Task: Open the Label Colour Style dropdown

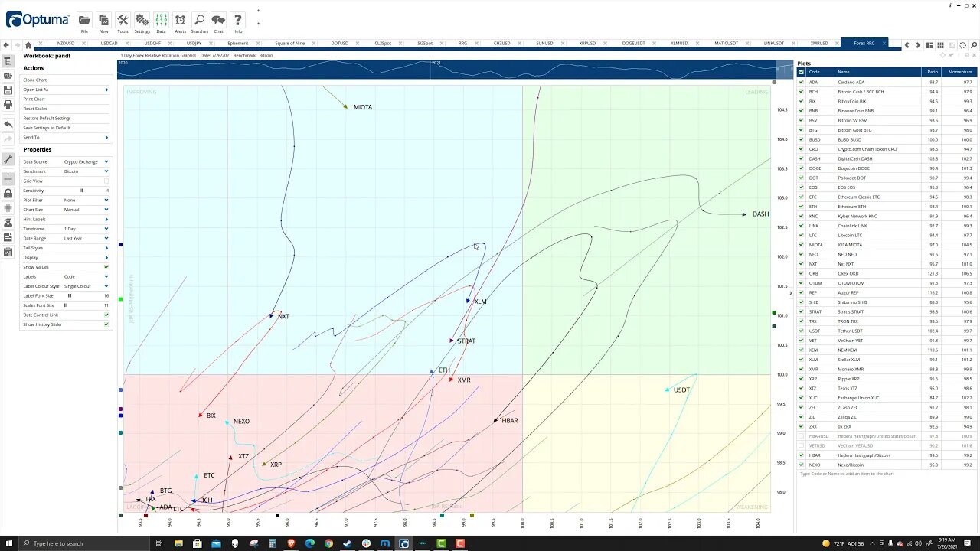Action: pyautogui.click(x=87, y=286)
